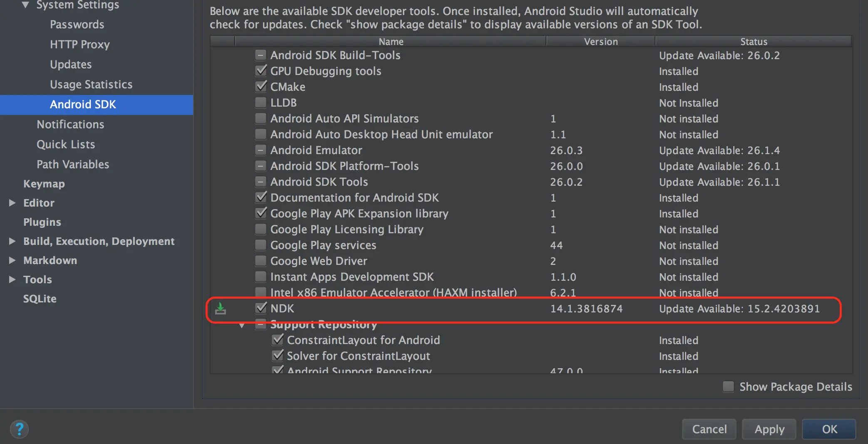The image size is (868, 444).
Task: Sort the table by Name column
Action: [x=391, y=41]
